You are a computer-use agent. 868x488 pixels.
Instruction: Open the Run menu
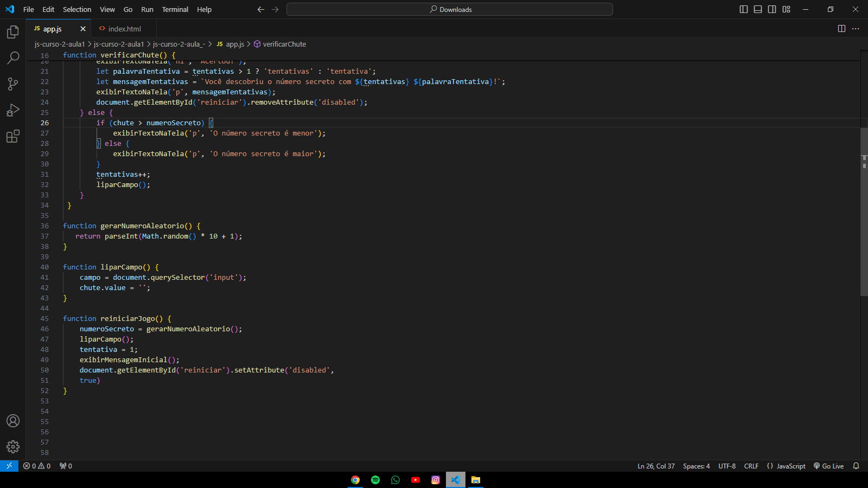147,9
